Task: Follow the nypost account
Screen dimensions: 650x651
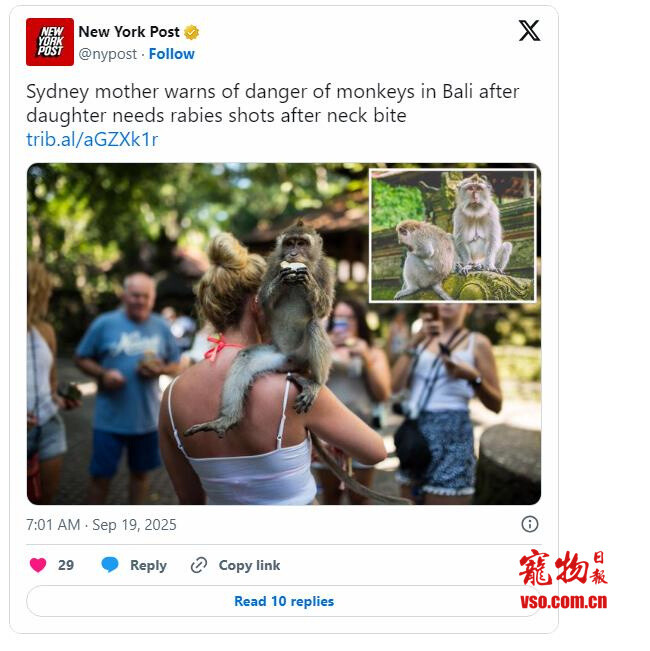Action: coord(171,54)
